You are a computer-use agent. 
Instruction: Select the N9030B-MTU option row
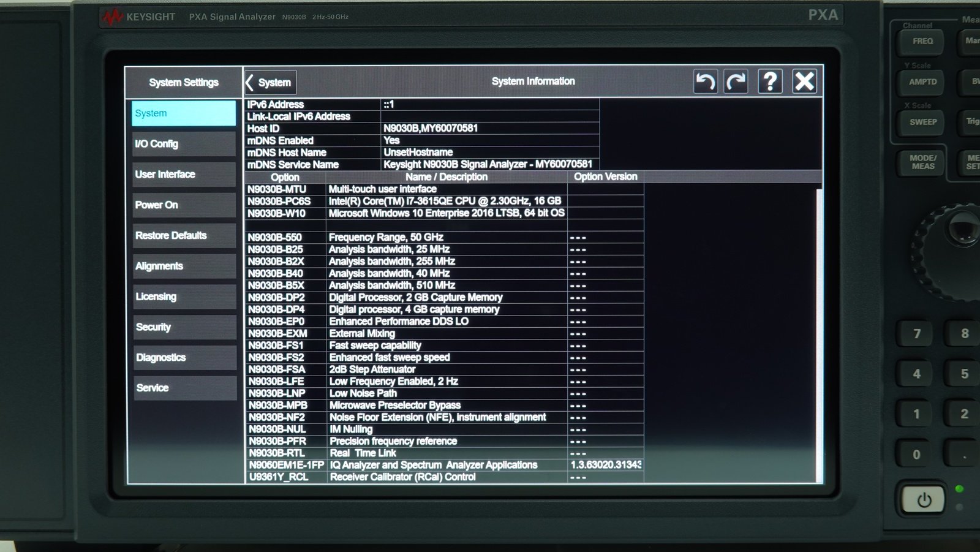(444, 189)
